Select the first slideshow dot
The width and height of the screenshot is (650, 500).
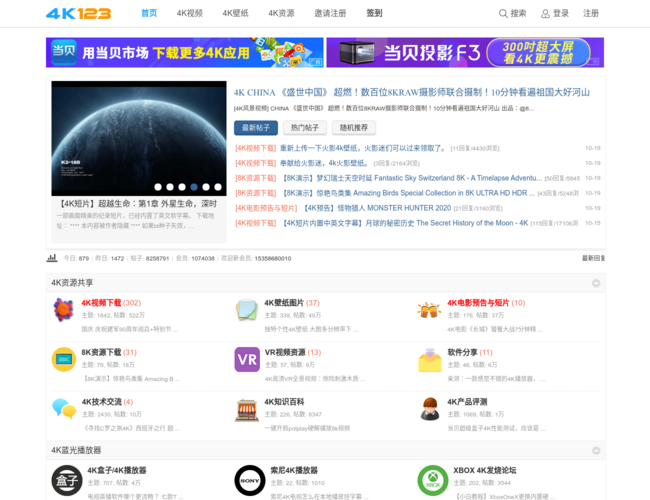tap(158, 187)
